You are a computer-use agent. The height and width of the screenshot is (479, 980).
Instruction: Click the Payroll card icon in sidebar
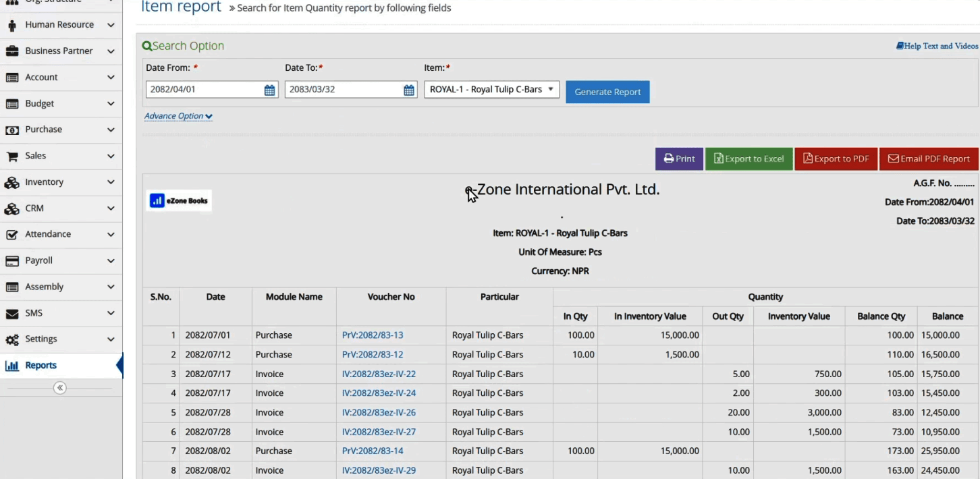(11, 260)
